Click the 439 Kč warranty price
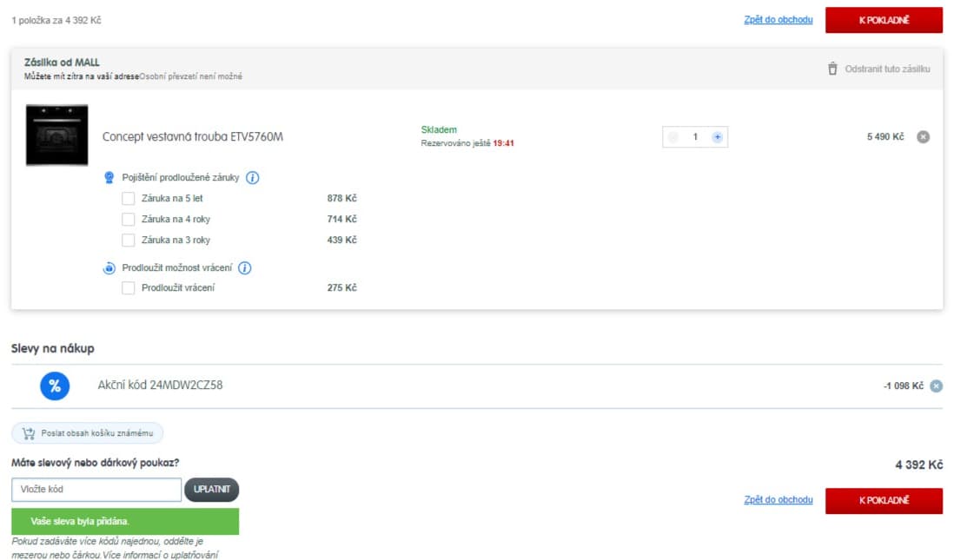 click(x=342, y=240)
